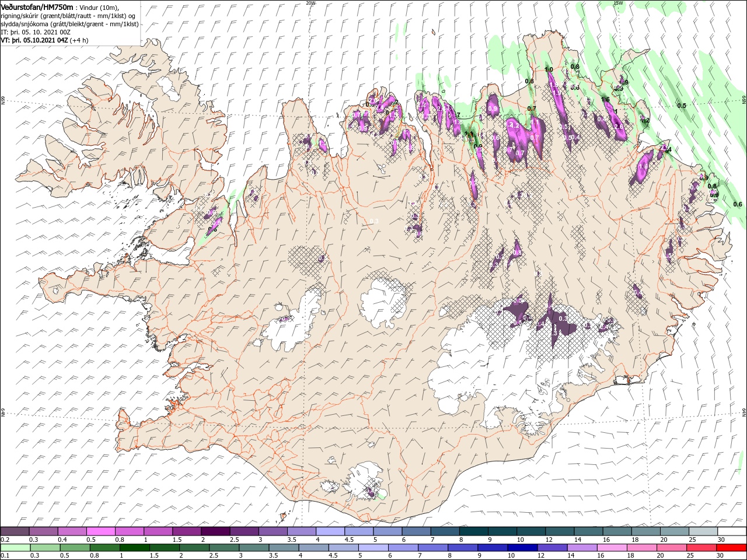
Task: Pick the deep blue swatch labeled 10 in the lower legend row
Action: tap(522, 548)
